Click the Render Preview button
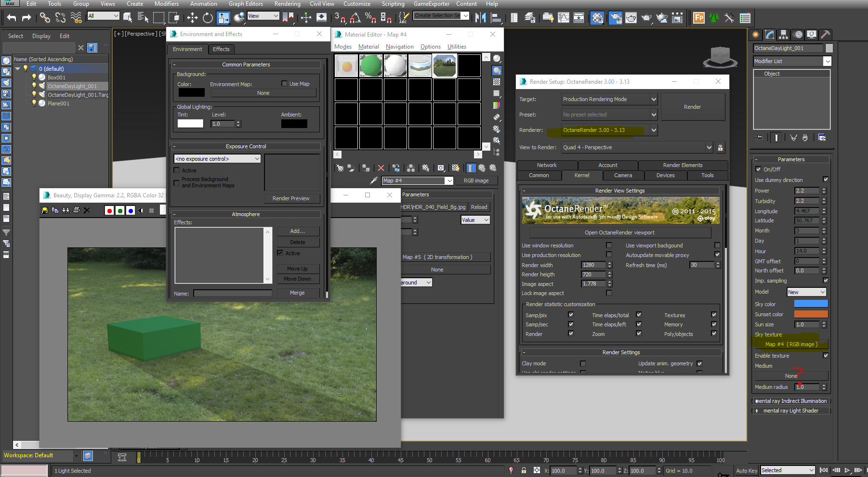This screenshot has width=868, height=477. point(291,198)
